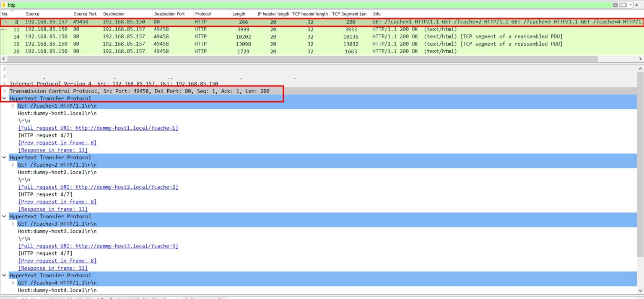Viewport: 644px width, 299px height.
Task: Jump to previous request in frame 8
Action: 57,142
